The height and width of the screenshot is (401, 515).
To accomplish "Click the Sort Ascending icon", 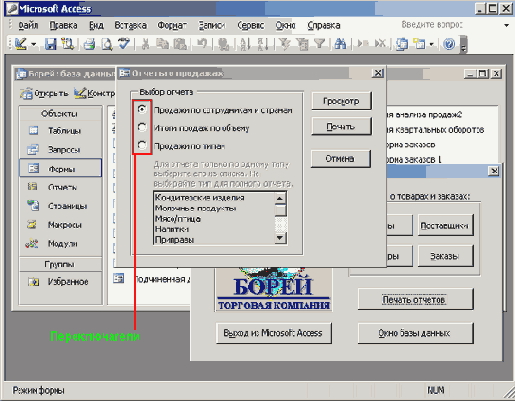I will click(245, 44).
